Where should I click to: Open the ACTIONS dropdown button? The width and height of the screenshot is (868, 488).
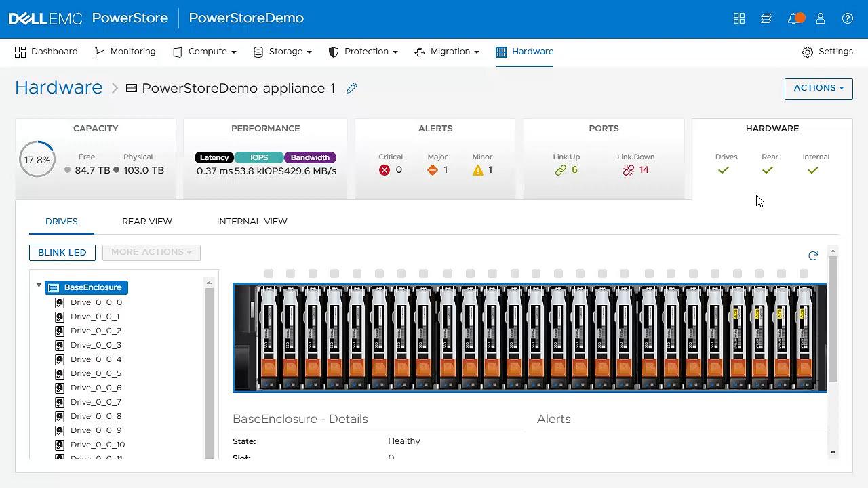818,88
